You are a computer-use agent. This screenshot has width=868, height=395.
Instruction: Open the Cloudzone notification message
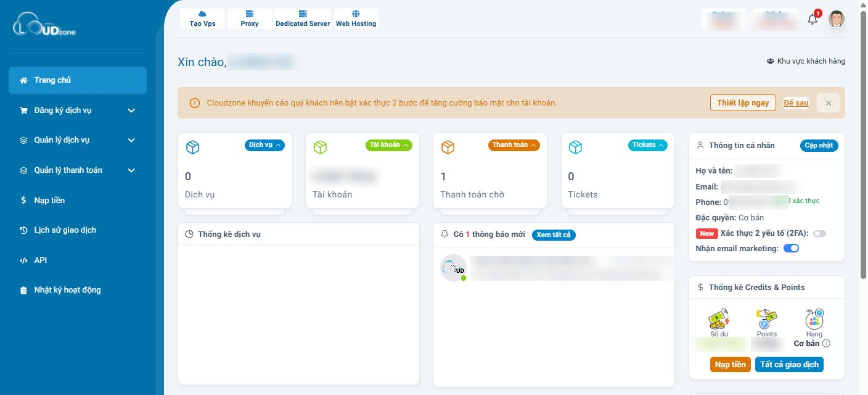[x=557, y=268]
